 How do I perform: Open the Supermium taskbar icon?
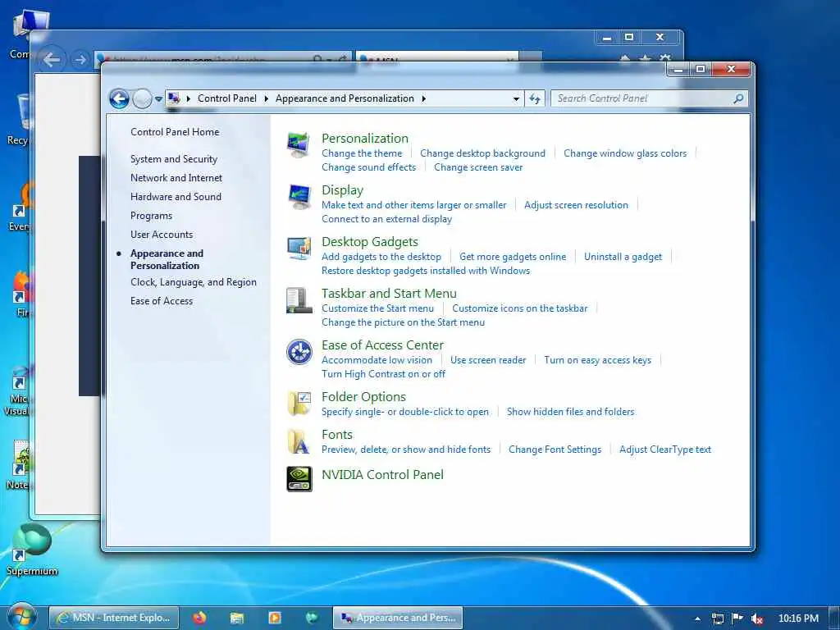coord(312,618)
